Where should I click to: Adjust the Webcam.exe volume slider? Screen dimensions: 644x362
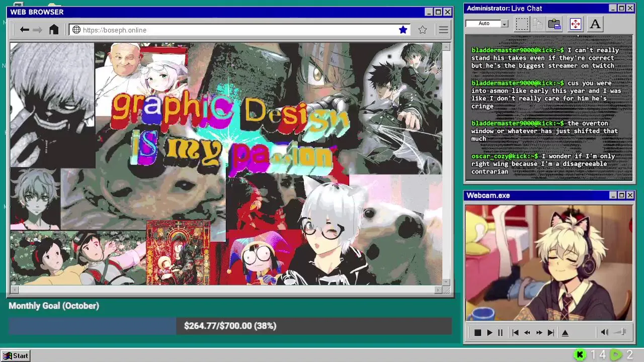620,332
